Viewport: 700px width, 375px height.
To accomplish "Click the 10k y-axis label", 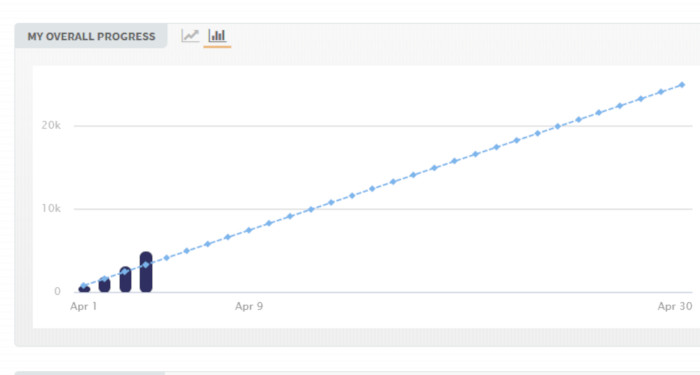I will point(51,208).
